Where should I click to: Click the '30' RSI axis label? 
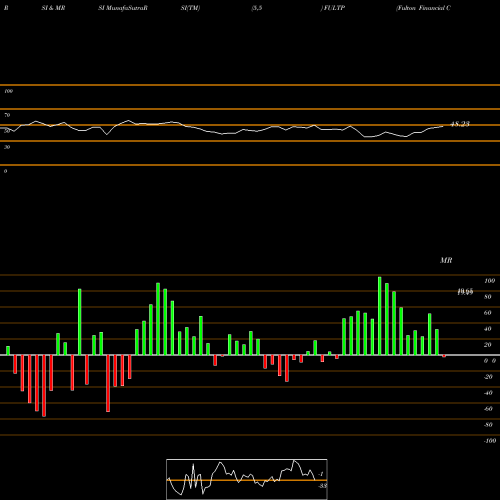click(7, 147)
